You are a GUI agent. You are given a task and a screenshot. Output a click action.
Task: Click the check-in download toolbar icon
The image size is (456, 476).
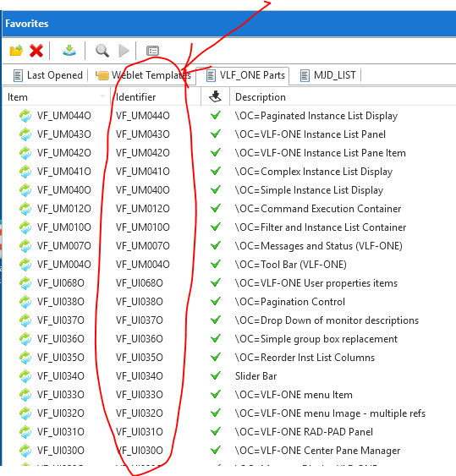[x=69, y=51]
